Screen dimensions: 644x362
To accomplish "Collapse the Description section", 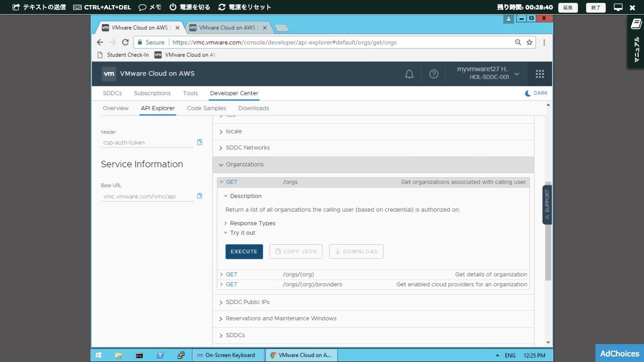I will (243, 196).
